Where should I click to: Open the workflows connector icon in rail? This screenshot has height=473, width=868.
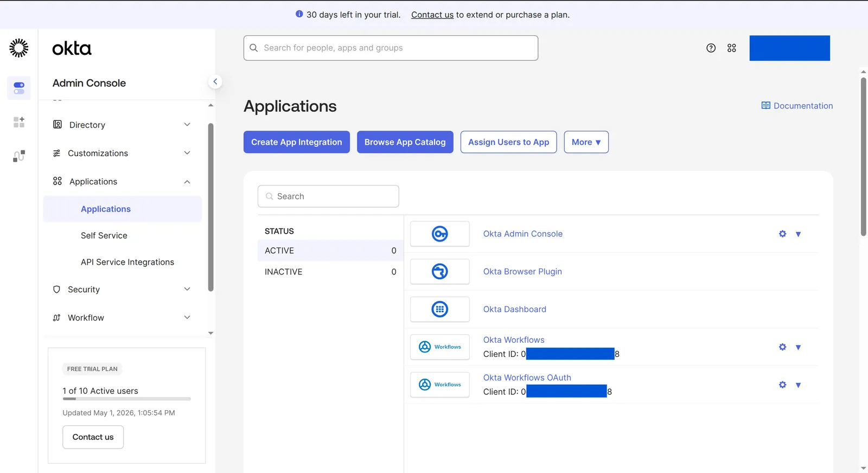point(19,156)
